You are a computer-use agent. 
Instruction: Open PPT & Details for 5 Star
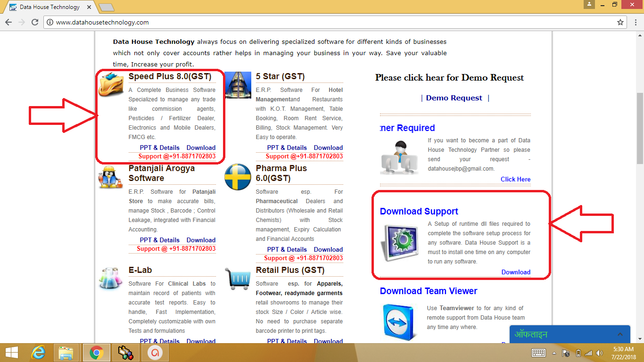click(287, 148)
